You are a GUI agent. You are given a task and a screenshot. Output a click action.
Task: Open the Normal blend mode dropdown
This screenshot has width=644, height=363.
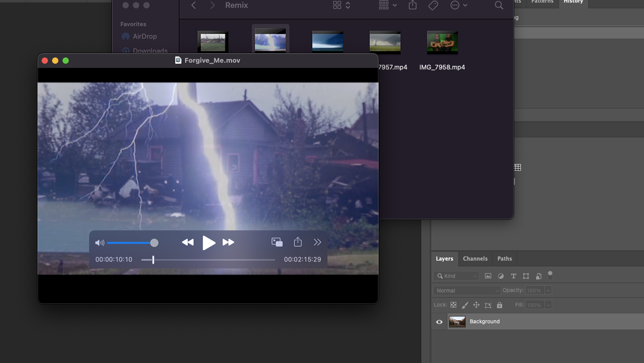467,290
